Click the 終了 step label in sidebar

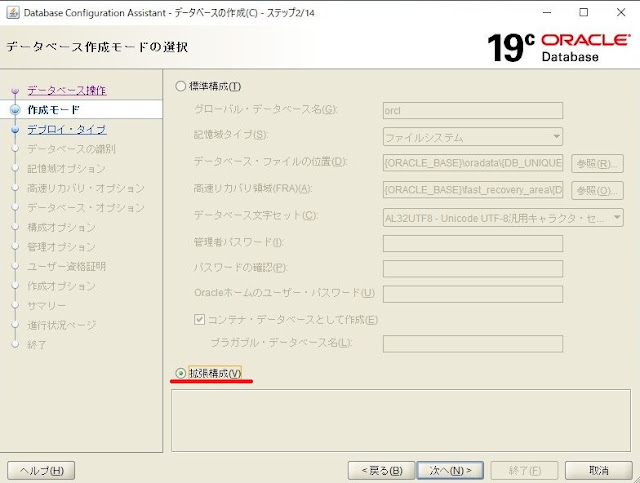pos(37,345)
